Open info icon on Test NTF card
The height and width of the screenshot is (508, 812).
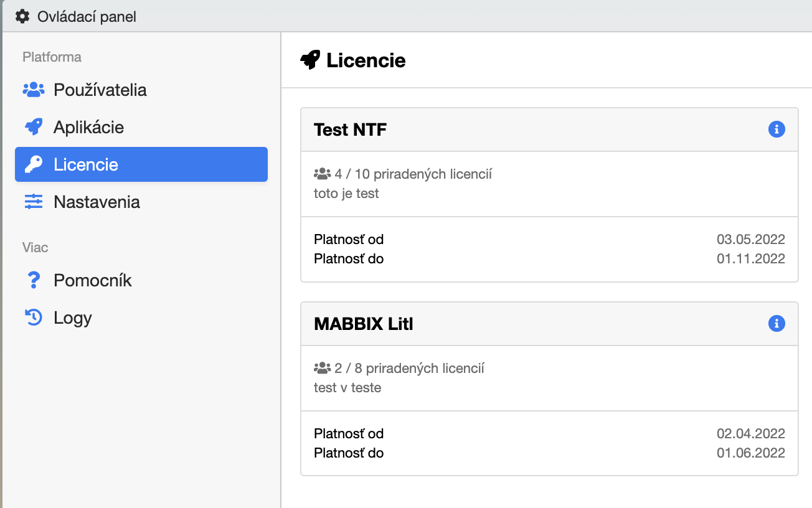point(776,129)
